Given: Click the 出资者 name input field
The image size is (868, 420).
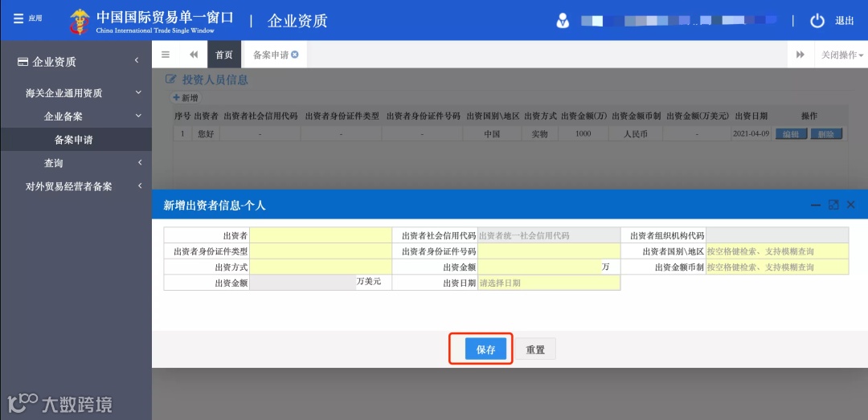Looking at the screenshot, I should (x=321, y=236).
